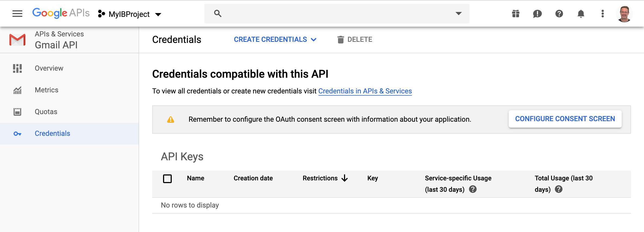Expand the Create Credentials dropdown
644x232 pixels.
point(275,39)
